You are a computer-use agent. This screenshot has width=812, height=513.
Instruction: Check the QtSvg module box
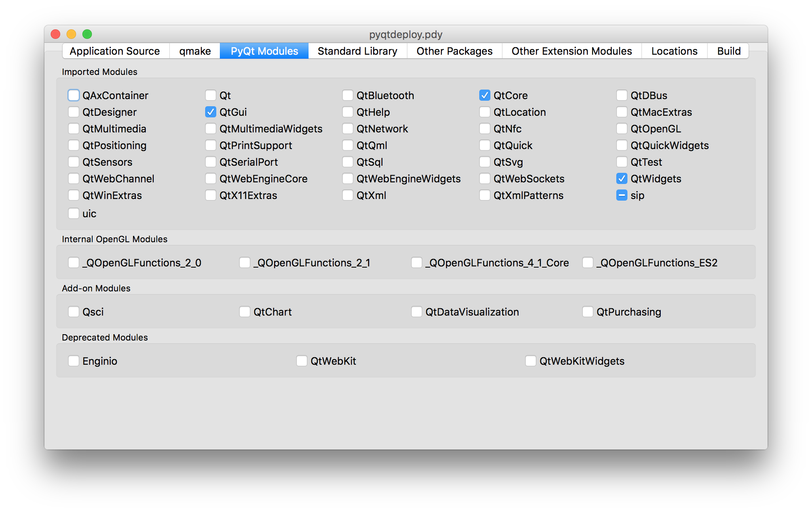(x=484, y=162)
